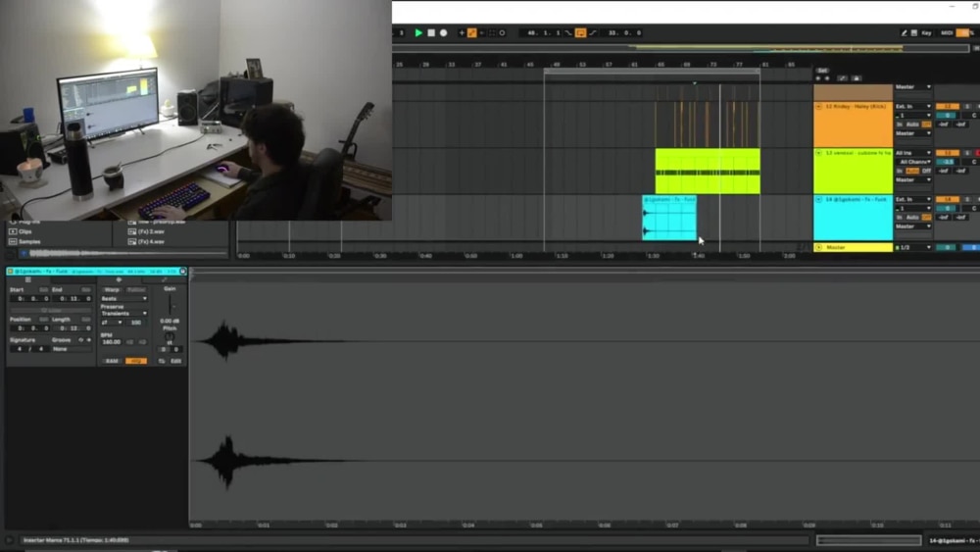Open Clips category in browser
This screenshot has width=980, height=552.
coord(25,231)
